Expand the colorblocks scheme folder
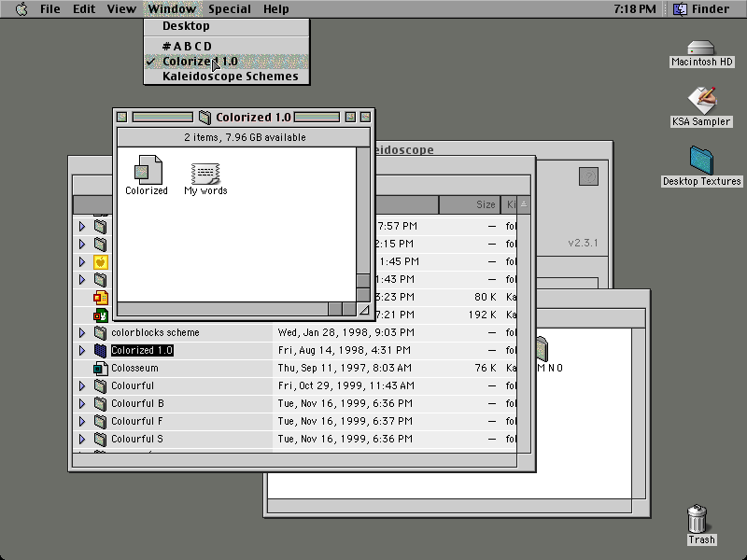This screenshot has width=747, height=560. pyautogui.click(x=82, y=332)
